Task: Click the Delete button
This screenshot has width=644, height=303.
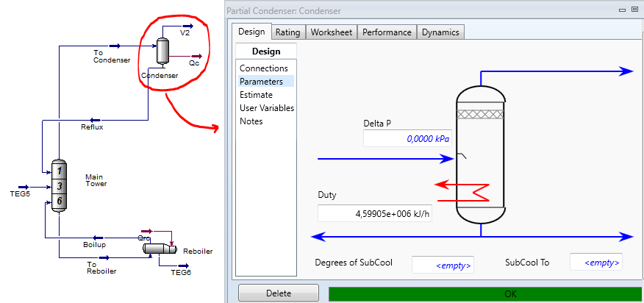Action: click(x=279, y=293)
